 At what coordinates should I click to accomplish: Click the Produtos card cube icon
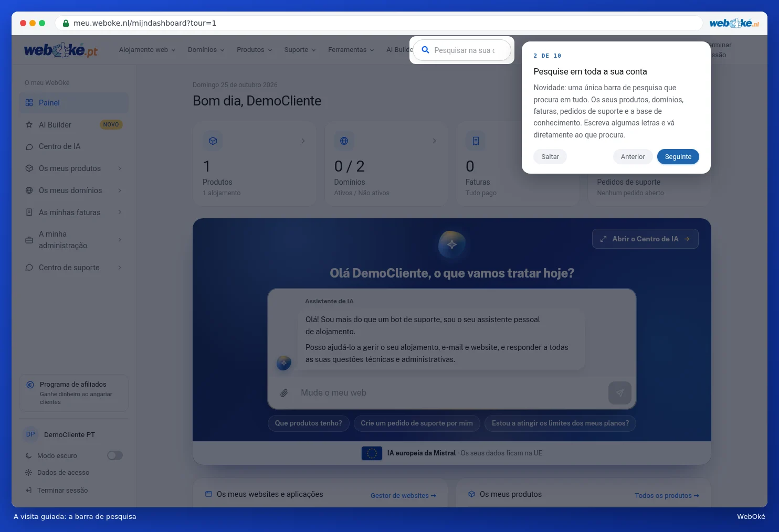point(213,141)
